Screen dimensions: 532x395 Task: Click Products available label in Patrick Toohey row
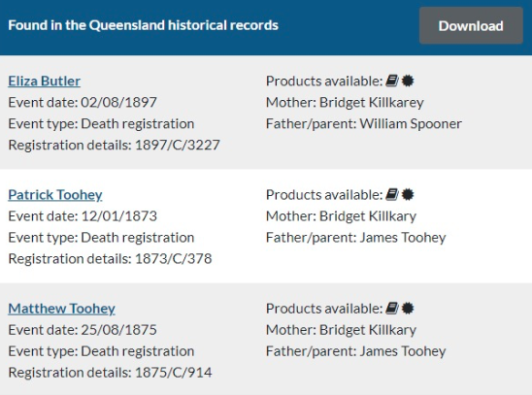coord(324,195)
